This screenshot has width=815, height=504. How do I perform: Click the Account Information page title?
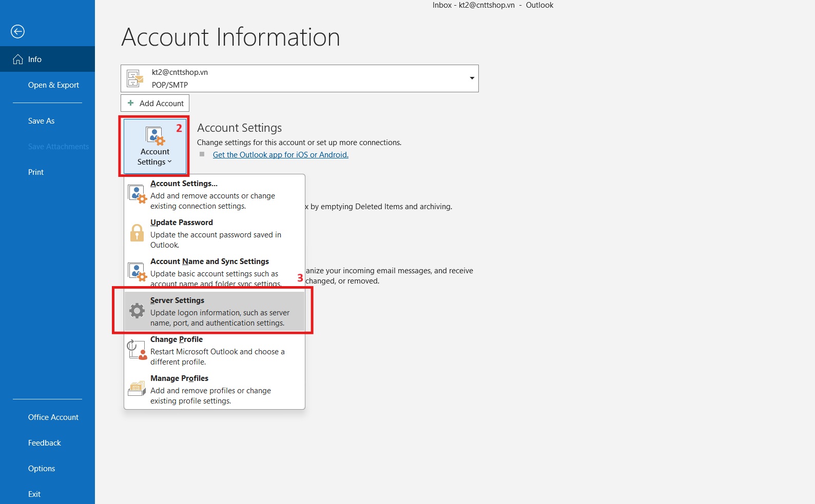(231, 37)
